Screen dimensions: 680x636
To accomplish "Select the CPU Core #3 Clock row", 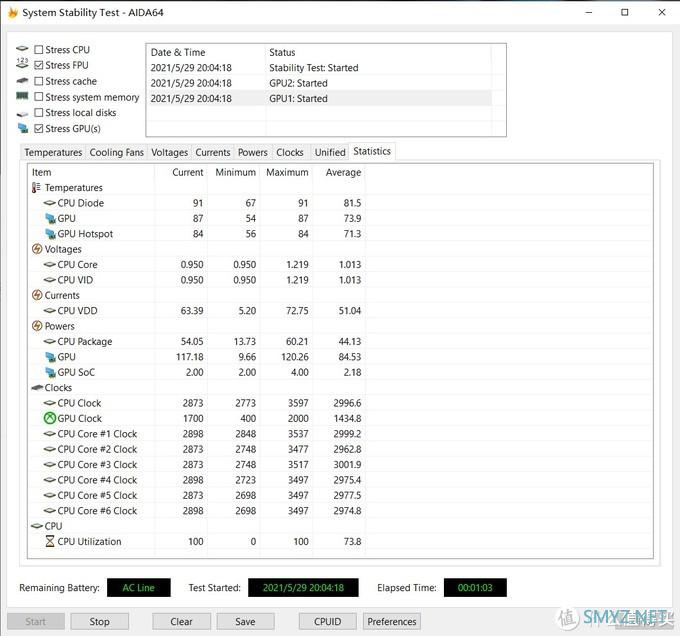I will 196,465.
